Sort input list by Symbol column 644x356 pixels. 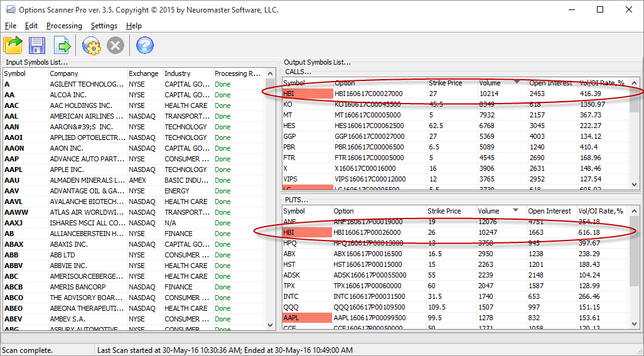click(x=26, y=73)
